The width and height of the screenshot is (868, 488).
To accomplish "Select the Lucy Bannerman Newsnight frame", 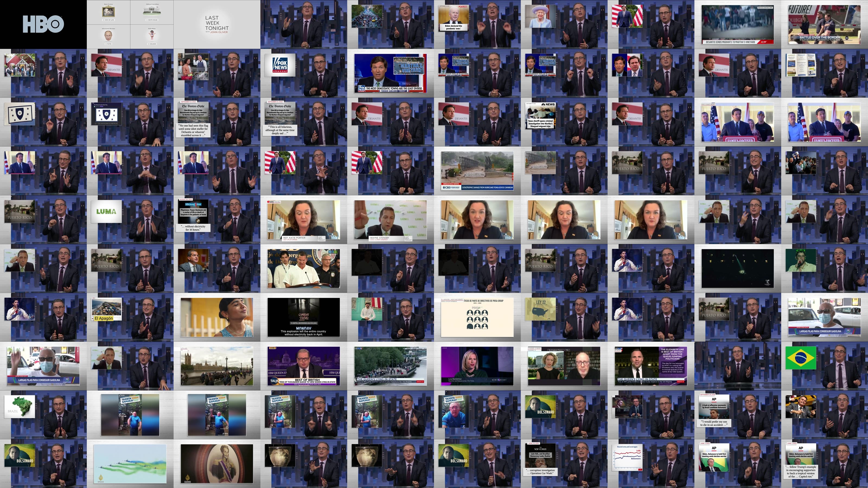I will coord(477,366).
